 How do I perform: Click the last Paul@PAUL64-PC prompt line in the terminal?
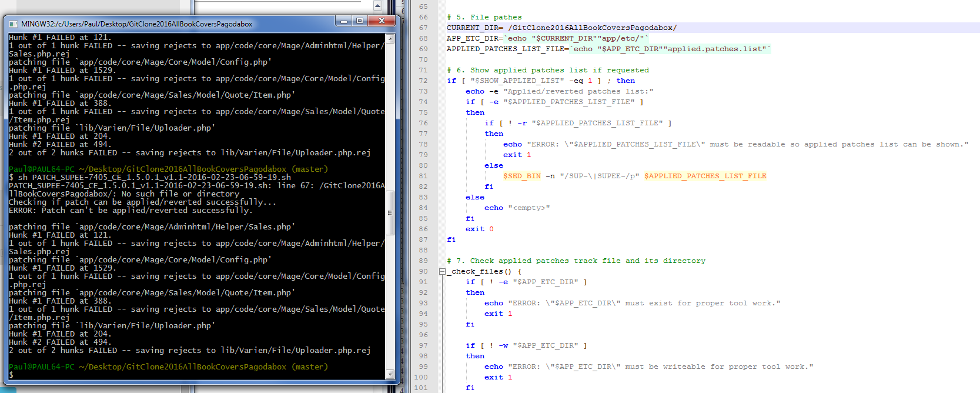click(x=168, y=367)
